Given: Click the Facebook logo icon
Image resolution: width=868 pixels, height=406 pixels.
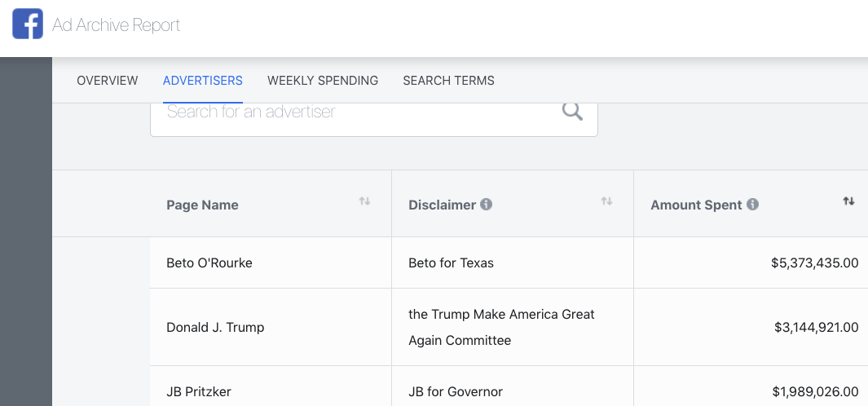Looking at the screenshot, I should pos(27,24).
